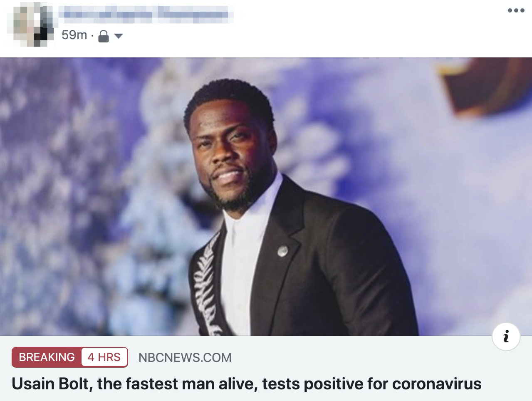
Task: Click the word 'coronavirus' in the headline
Action: 437,383
